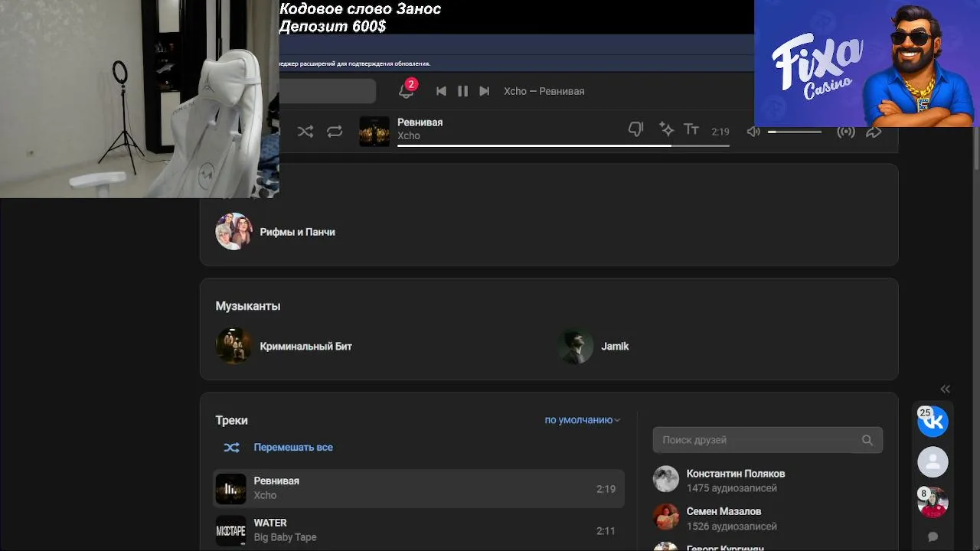Mute the player volume speaker icon

pyautogui.click(x=753, y=132)
